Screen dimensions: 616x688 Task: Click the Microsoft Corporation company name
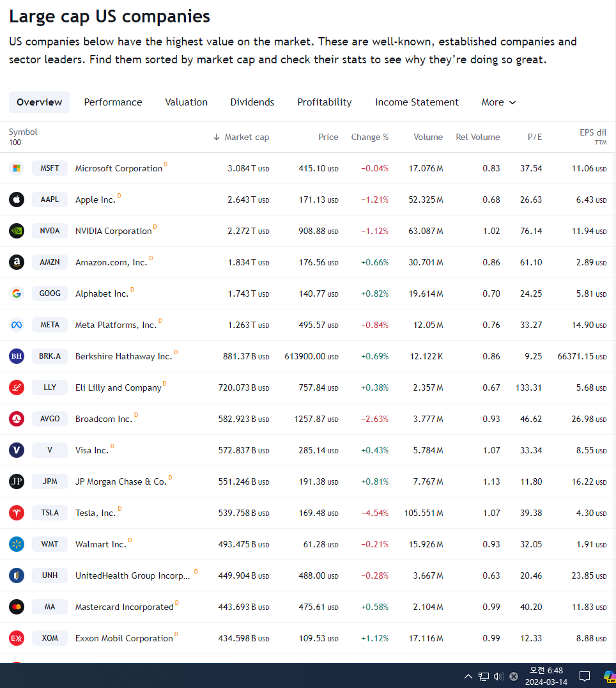(x=119, y=169)
